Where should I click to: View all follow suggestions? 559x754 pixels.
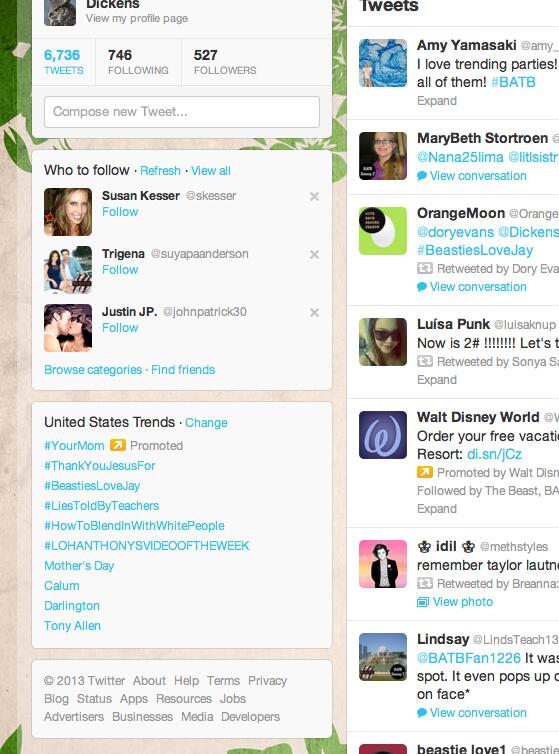(x=211, y=171)
